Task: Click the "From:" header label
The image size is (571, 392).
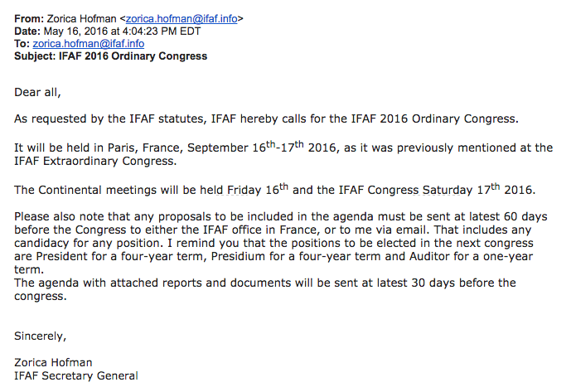Action: pos(31,19)
